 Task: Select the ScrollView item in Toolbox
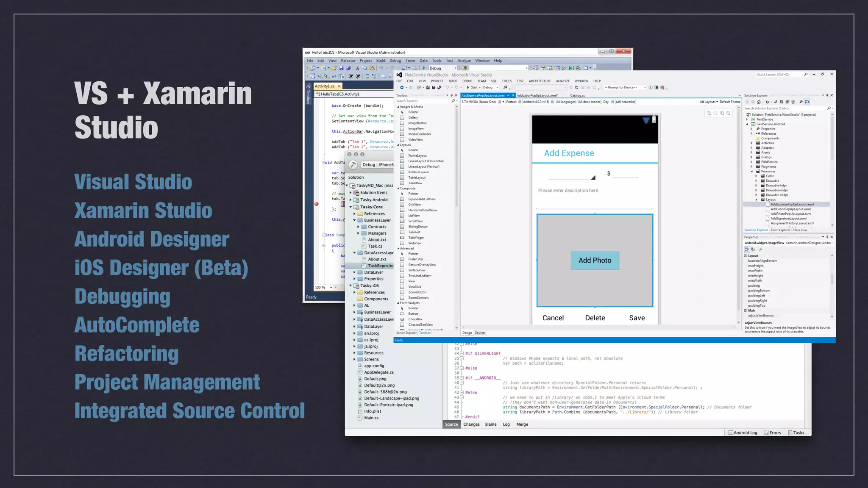pyautogui.click(x=415, y=221)
